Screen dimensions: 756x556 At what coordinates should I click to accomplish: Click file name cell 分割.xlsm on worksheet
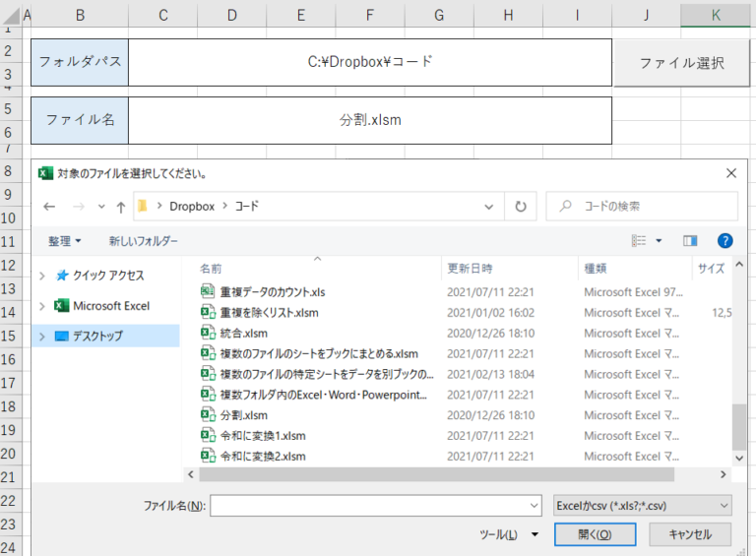[x=370, y=120]
